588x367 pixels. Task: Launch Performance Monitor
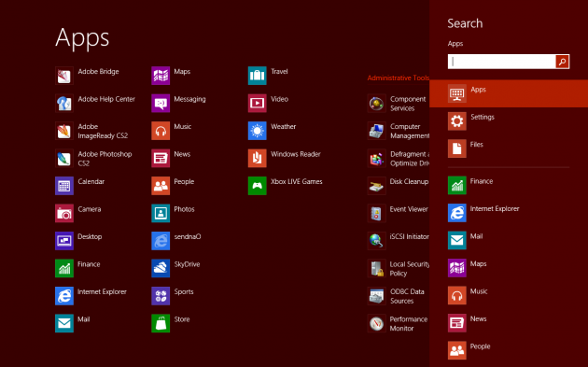pyautogui.click(x=398, y=323)
